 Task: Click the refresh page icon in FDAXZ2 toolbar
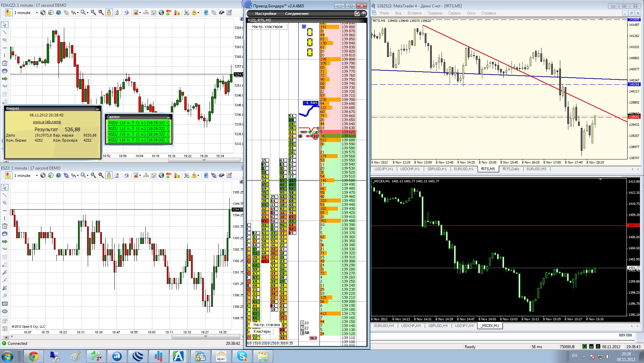coord(117,13)
